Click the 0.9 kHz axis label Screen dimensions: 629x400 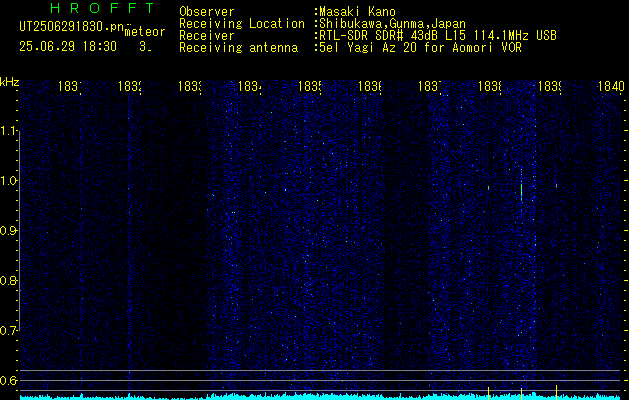[x=8, y=231]
